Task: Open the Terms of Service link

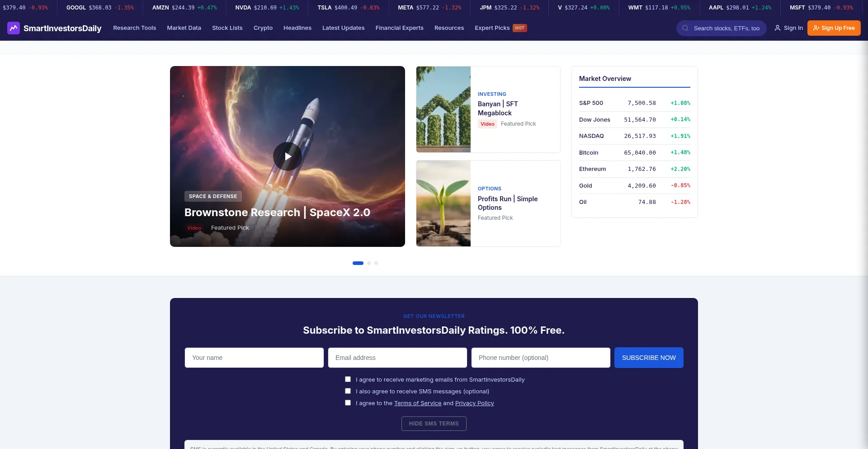Action: click(x=418, y=403)
